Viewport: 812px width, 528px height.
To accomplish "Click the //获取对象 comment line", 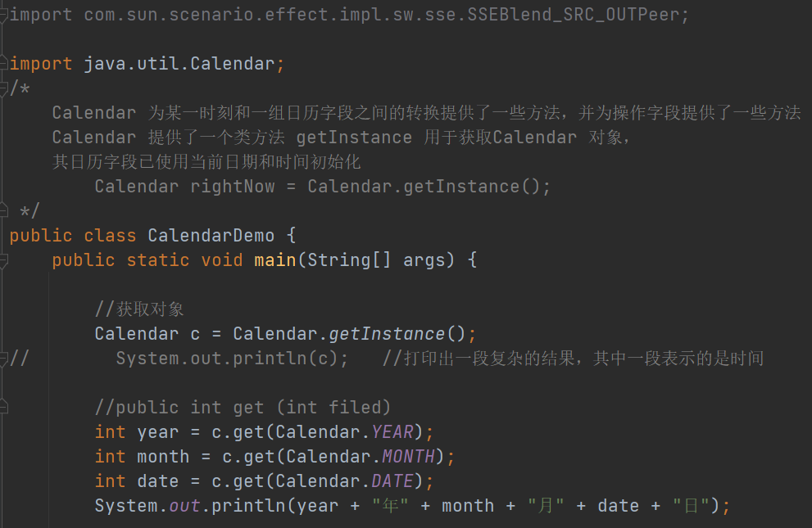I will coord(139,309).
